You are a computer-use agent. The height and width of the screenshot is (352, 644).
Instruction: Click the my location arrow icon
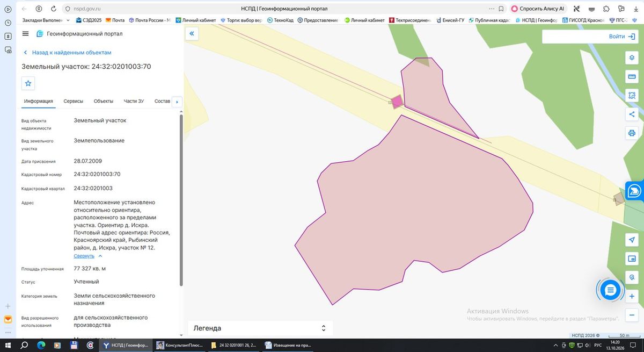click(632, 240)
